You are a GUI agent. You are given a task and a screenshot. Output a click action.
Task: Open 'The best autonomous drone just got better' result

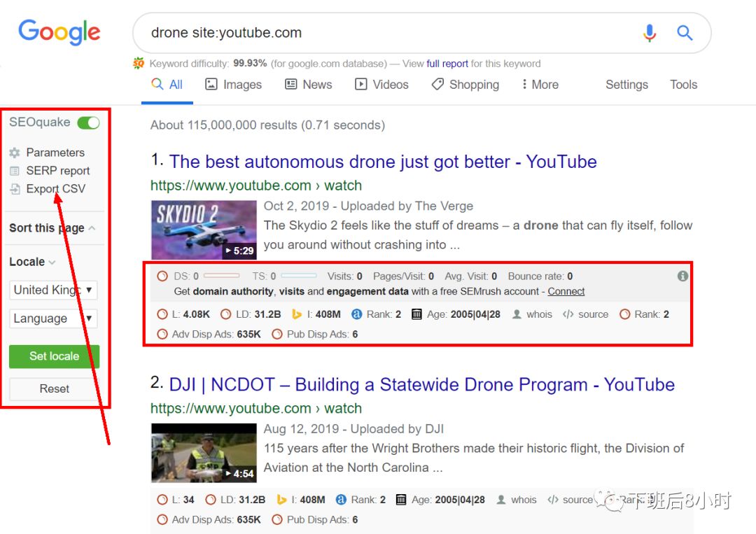click(x=383, y=162)
